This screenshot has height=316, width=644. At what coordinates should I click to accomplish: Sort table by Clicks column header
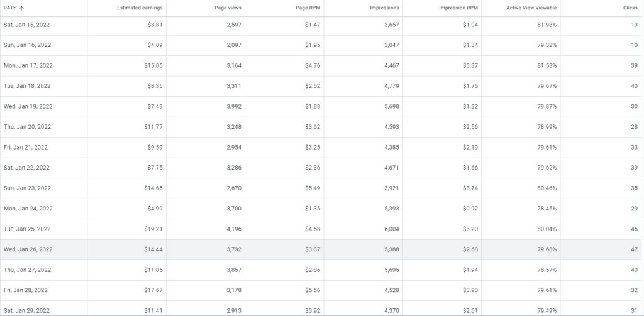pyautogui.click(x=630, y=8)
